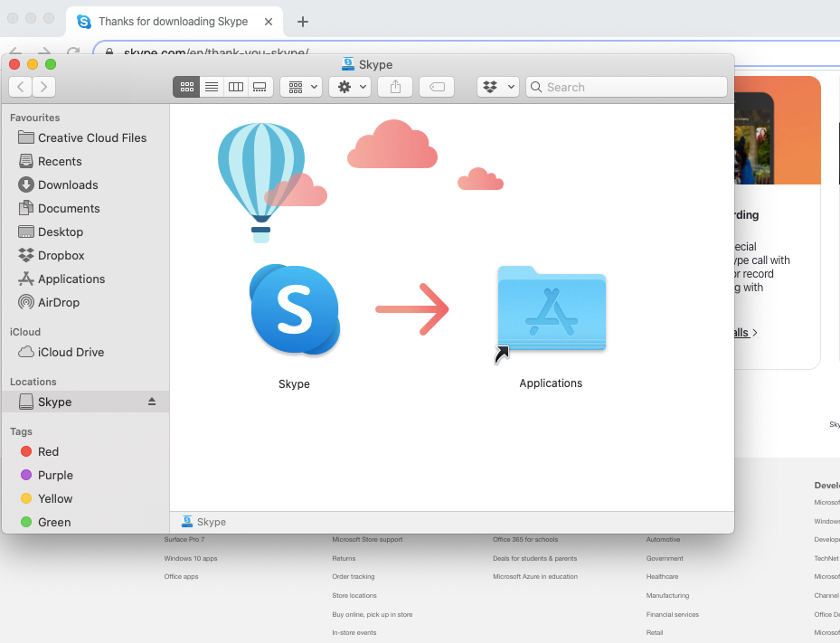840x643 pixels.
Task: Open 'Office apps' footer link
Action: pyautogui.click(x=181, y=577)
